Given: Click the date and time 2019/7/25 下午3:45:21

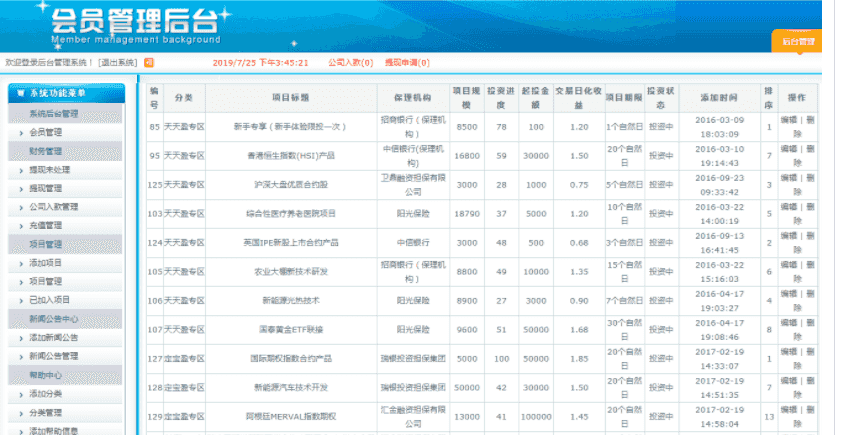Looking at the screenshot, I should (260, 63).
